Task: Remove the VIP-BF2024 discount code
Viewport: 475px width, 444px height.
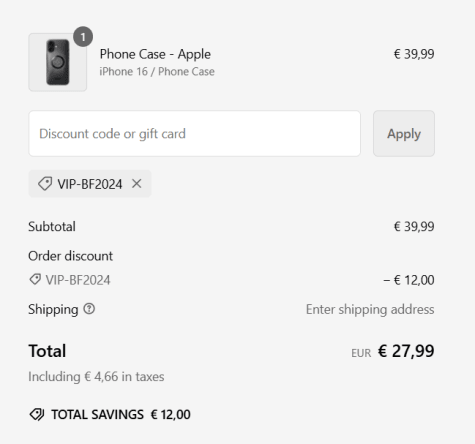Action: pos(137,183)
